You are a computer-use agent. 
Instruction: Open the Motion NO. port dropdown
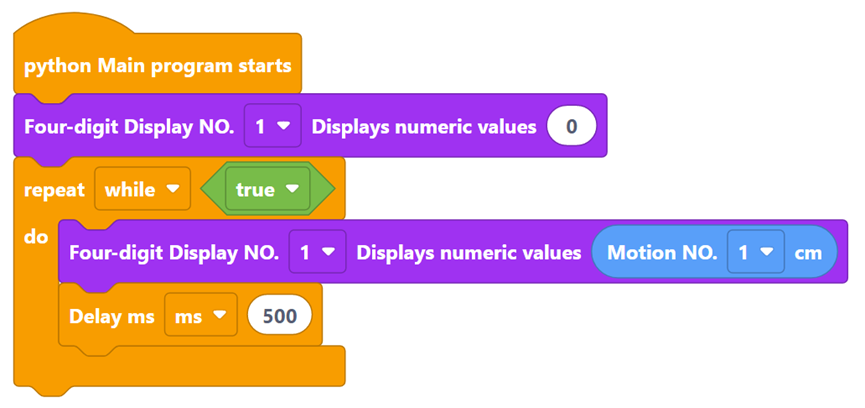pyautogui.click(x=755, y=252)
